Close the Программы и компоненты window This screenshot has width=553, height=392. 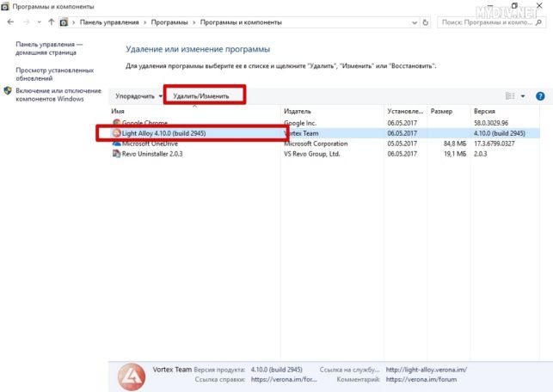click(x=539, y=6)
